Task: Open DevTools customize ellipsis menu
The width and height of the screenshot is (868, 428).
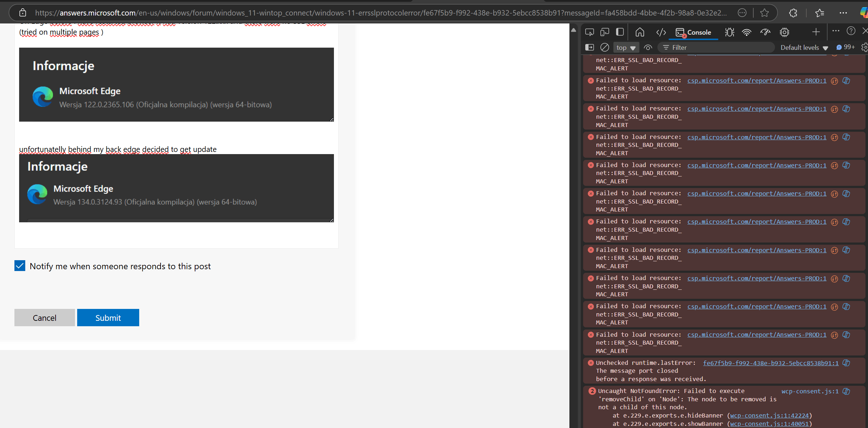Action: coord(836,31)
